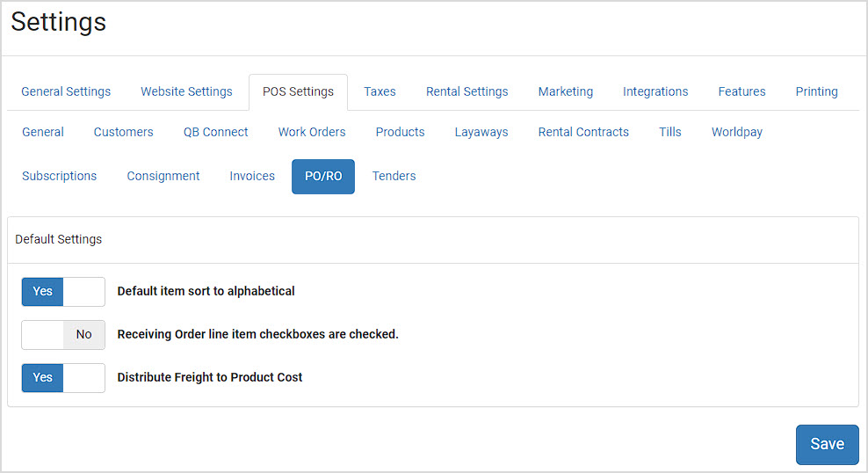The width and height of the screenshot is (868, 473).
Task: Open the General Settings tab
Action: pos(66,92)
